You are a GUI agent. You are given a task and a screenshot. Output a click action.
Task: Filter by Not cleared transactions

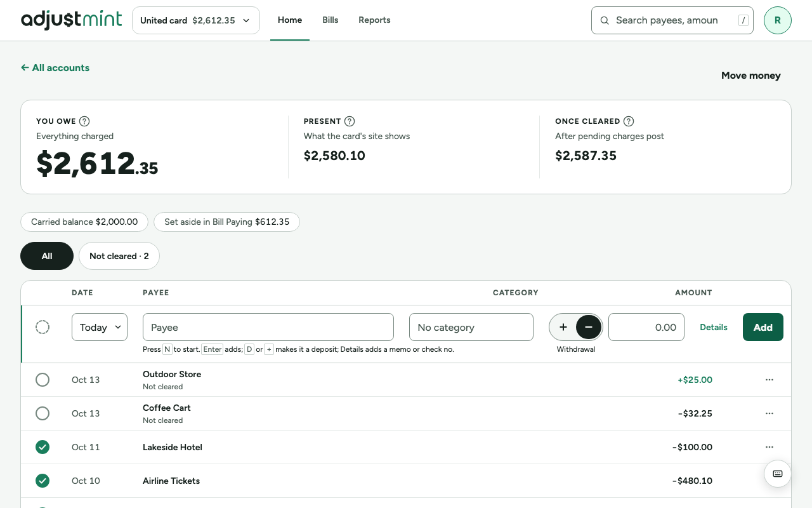(x=119, y=256)
